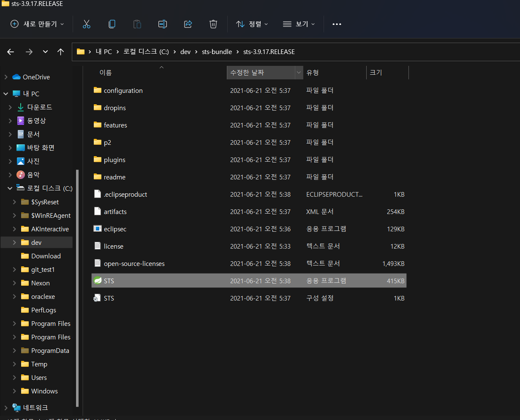Click the Copy icon in toolbar

click(x=112, y=24)
